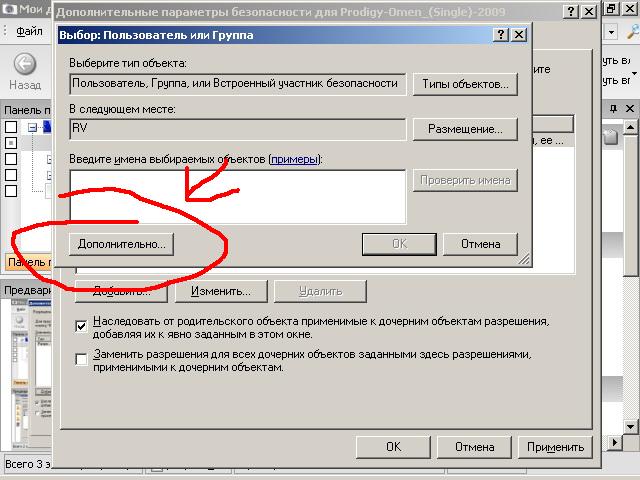This screenshot has height=480, width=640.
Task: Tick the first checkbox in the left panel
Action: click(11, 127)
